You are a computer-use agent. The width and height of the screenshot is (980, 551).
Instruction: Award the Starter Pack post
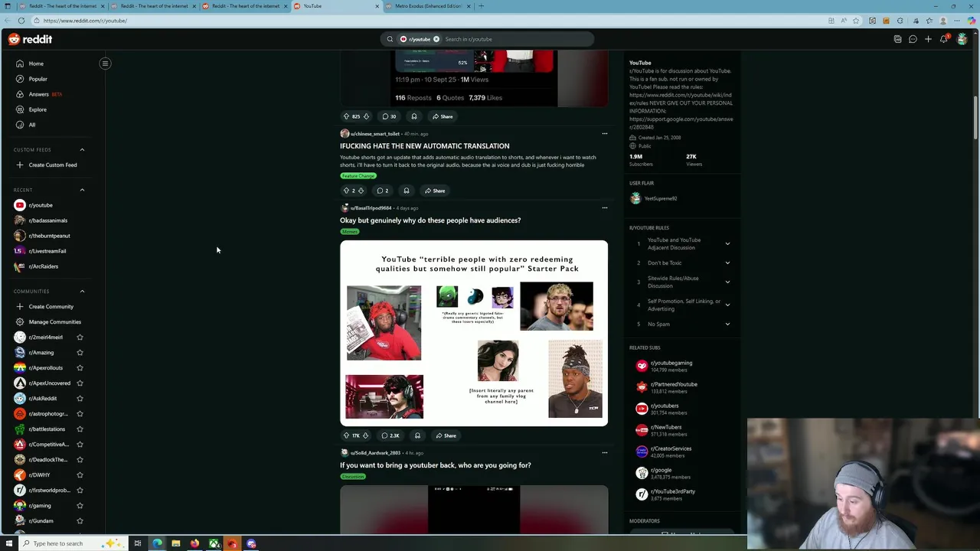click(417, 435)
